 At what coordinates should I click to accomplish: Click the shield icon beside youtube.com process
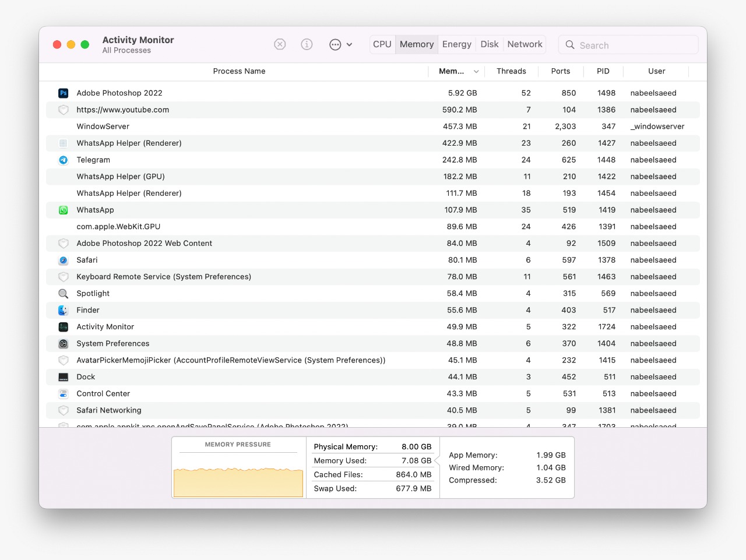click(x=64, y=110)
